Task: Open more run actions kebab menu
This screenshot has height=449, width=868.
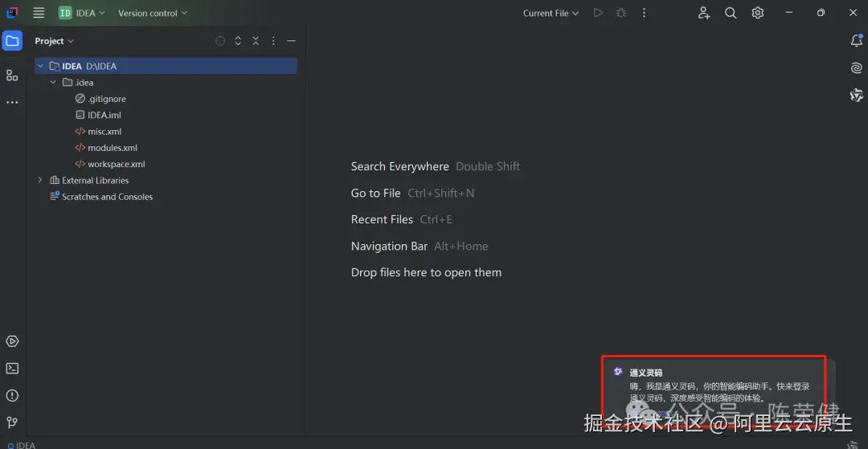Action: click(644, 13)
